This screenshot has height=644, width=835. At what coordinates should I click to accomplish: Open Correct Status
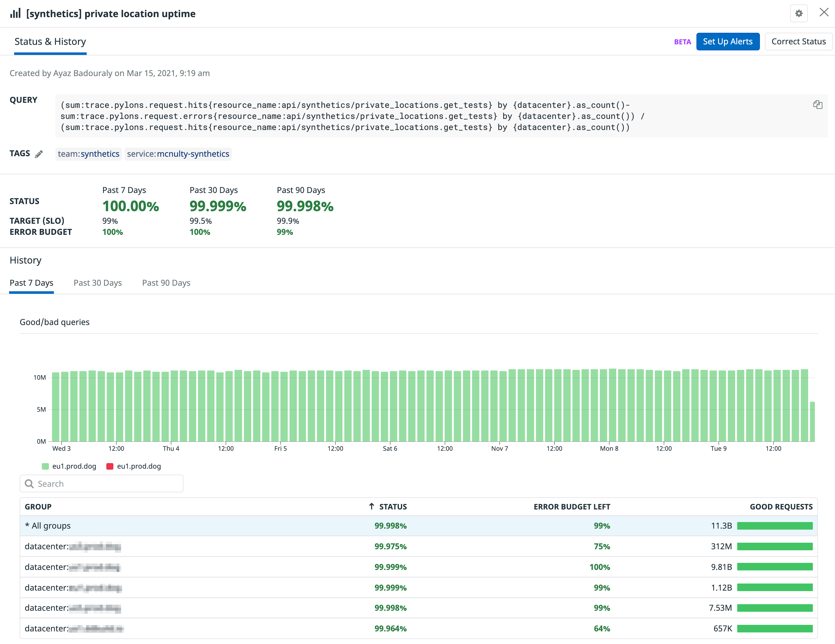click(x=798, y=41)
